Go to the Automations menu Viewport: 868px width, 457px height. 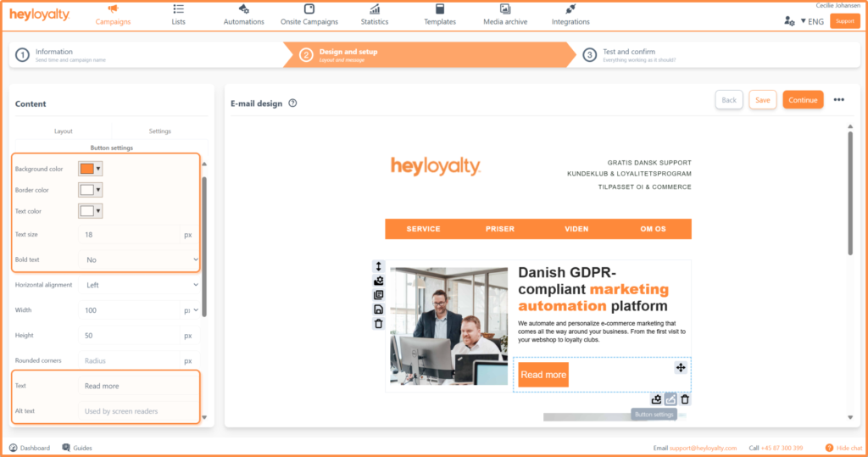[244, 14]
